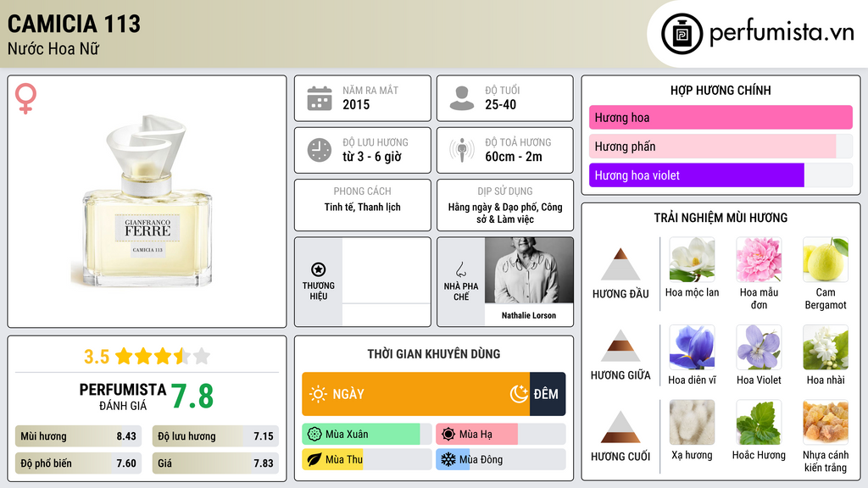Click the Hương đầu pyramid icon

click(x=620, y=264)
